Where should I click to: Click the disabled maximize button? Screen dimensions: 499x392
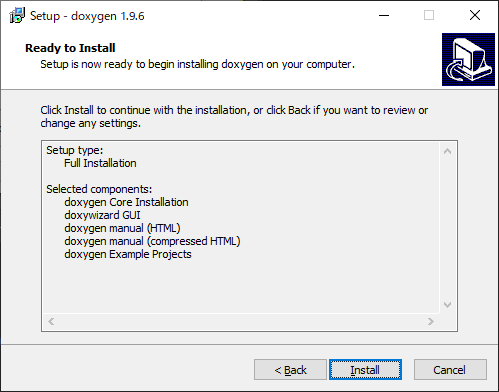coord(429,15)
